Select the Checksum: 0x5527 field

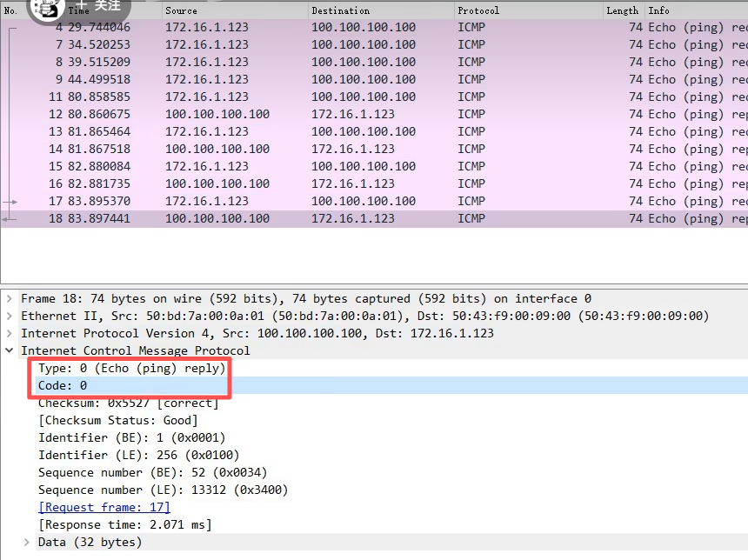[128, 403]
